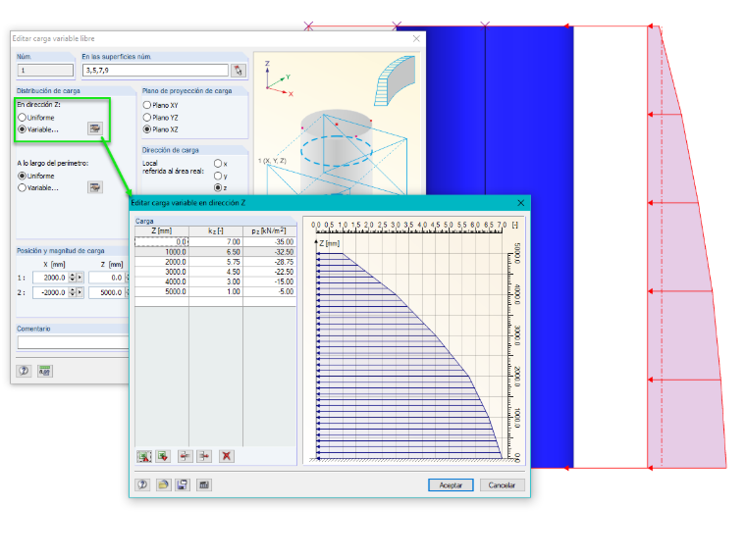The image size is (746, 560).
Task: Click Z cell 3000.0 in load table
Action: 162,272
